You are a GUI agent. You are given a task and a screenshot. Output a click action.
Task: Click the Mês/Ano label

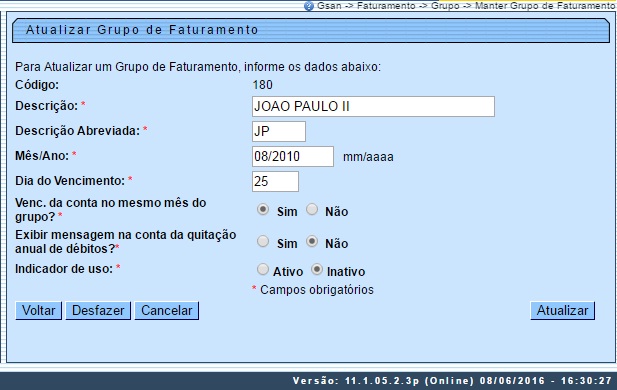42,155
